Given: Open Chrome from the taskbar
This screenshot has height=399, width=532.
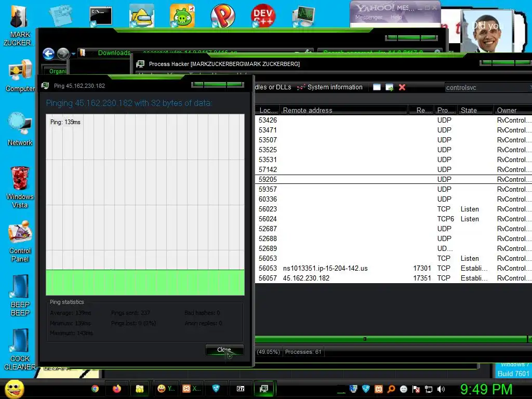Looking at the screenshot, I should (95, 389).
